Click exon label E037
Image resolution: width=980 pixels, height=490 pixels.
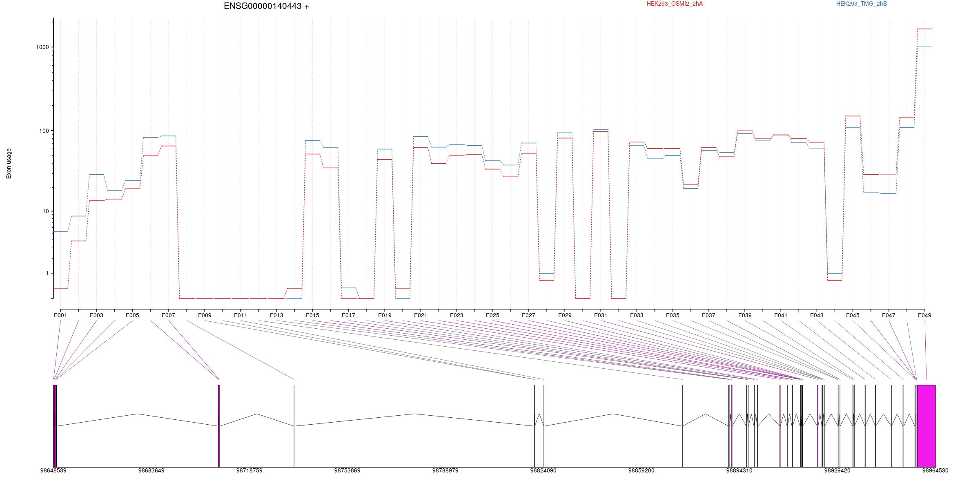pos(708,315)
